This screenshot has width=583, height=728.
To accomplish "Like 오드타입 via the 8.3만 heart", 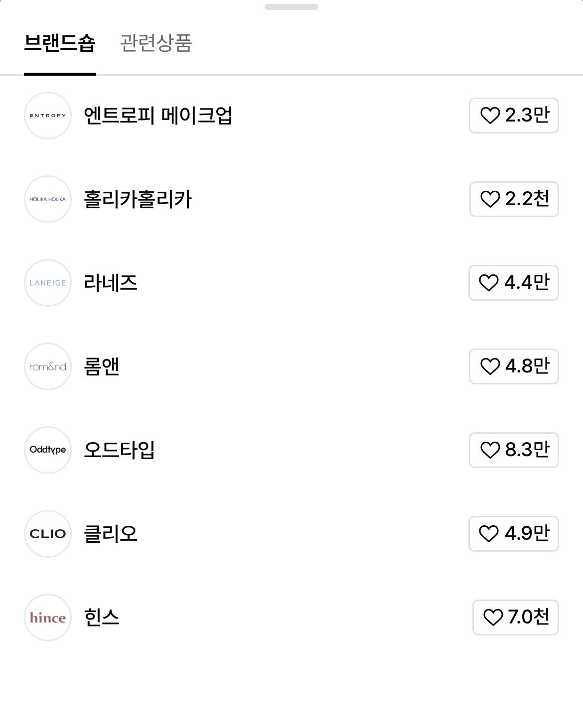I will click(x=514, y=450).
